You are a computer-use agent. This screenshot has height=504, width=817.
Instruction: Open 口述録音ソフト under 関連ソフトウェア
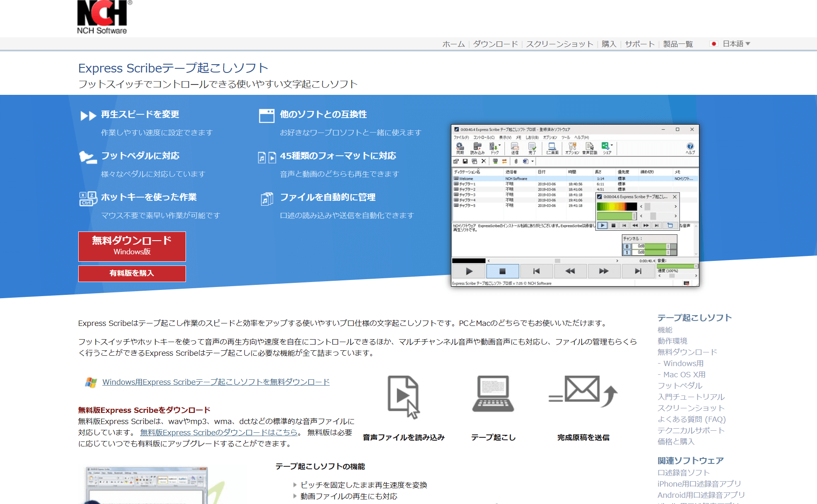point(683,473)
